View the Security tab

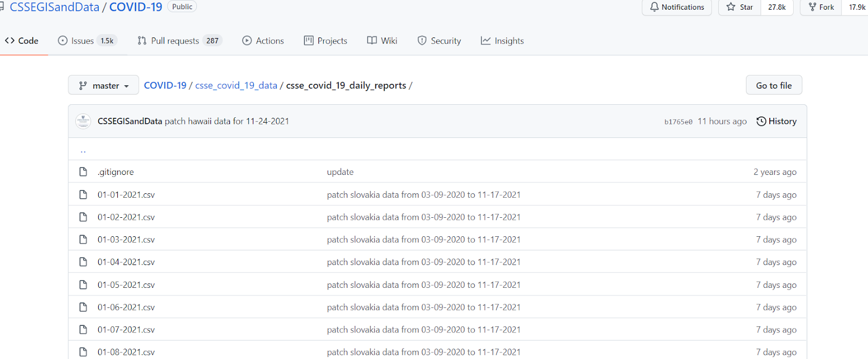click(439, 41)
